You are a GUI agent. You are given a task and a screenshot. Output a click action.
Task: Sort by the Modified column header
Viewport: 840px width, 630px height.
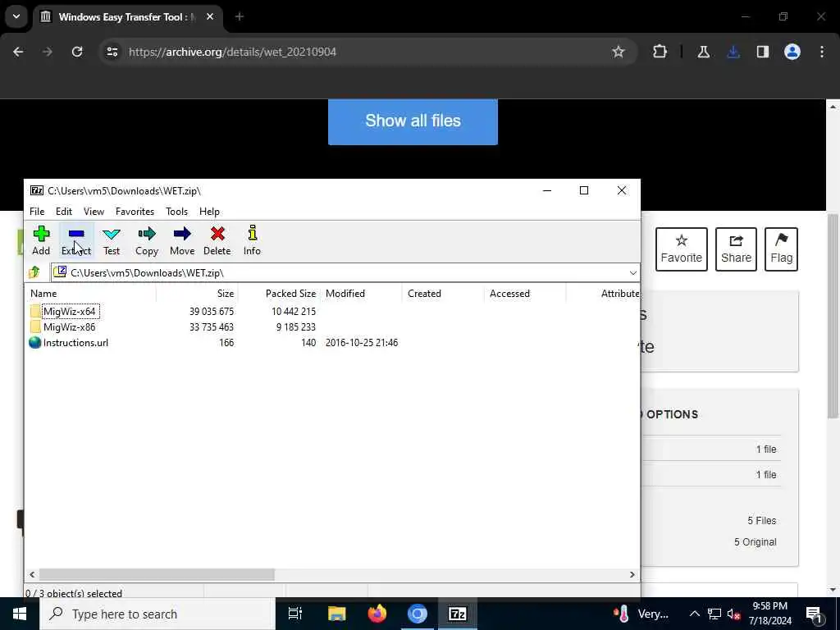tap(361, 294)
